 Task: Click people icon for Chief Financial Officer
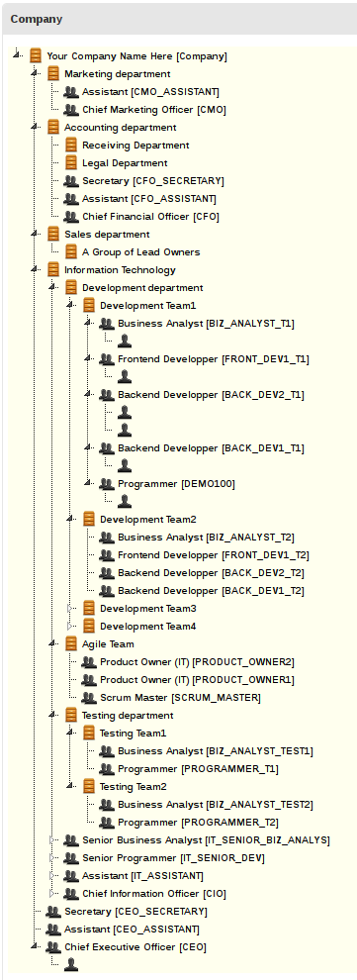point(71,217)
